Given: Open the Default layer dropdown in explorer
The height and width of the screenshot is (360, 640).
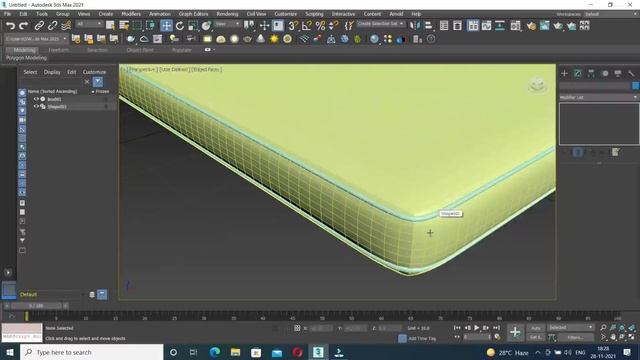Looking at the screenshot, I should point(51,294).
